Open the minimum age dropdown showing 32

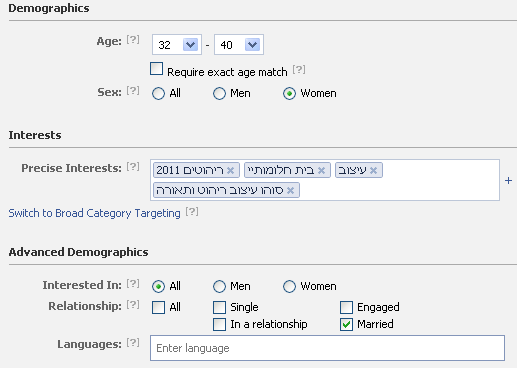[x=177, y=44]
